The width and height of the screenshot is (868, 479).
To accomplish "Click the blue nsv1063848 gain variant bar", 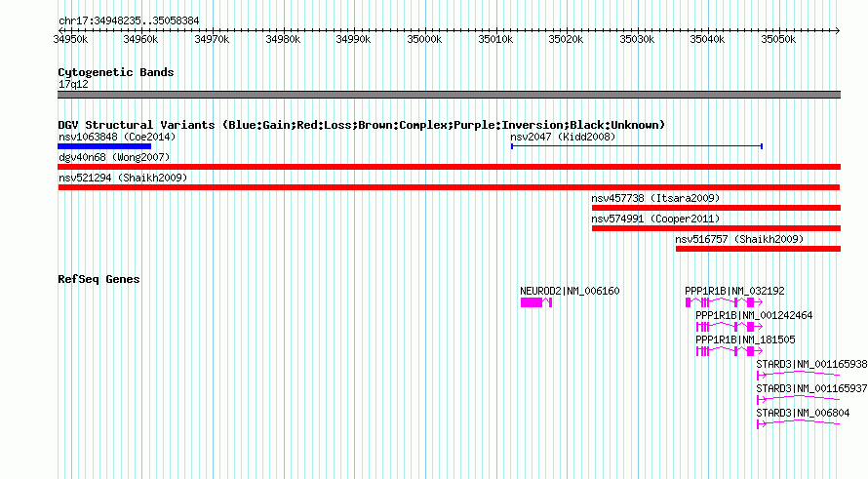I will [x=104, y=146].
